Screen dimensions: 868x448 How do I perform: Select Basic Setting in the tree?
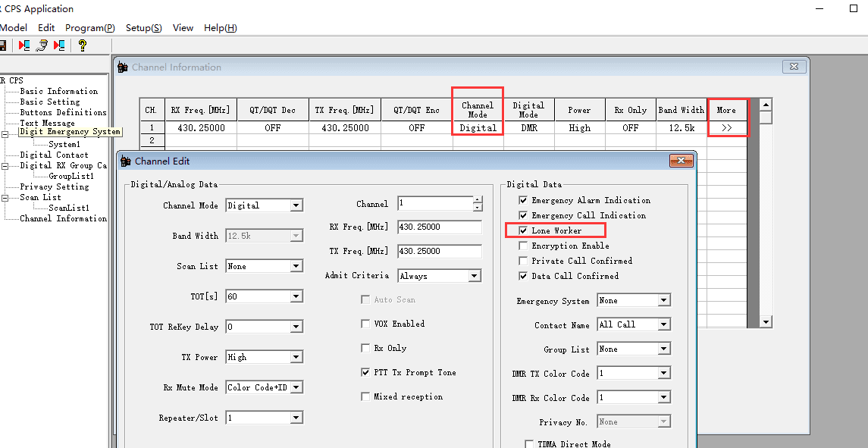click(x=49, y=102)
